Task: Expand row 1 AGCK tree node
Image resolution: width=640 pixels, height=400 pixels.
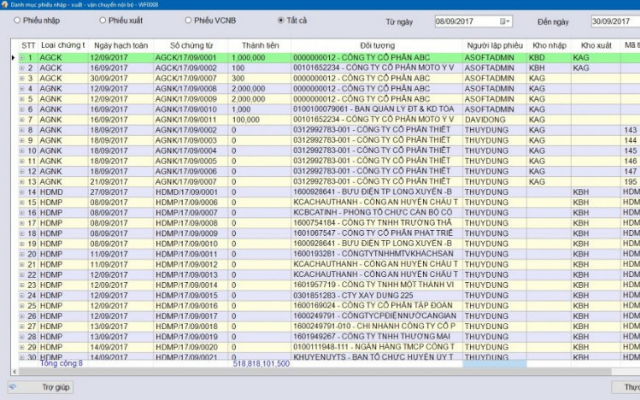Action: [x=22, y=58]
